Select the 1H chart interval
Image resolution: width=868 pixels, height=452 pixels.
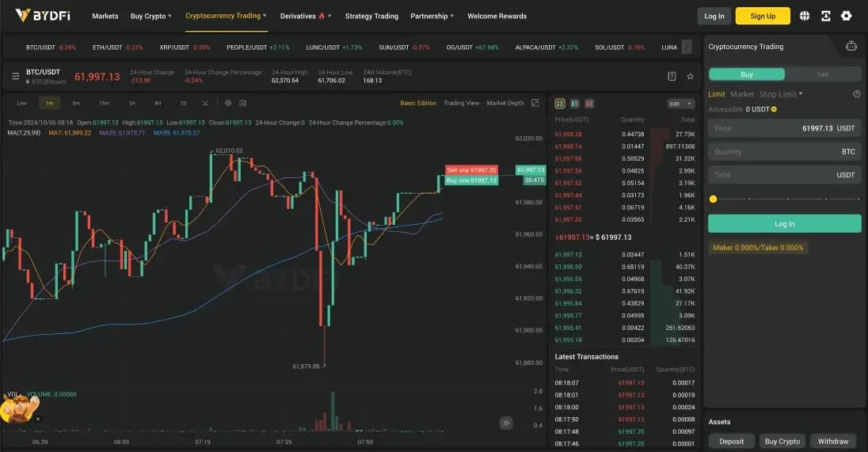pos(131,103)
